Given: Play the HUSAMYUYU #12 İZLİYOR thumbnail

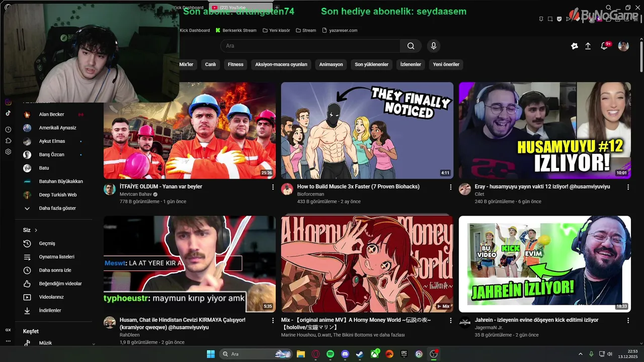Looking at the screenshot, I should tap(545, 130).
